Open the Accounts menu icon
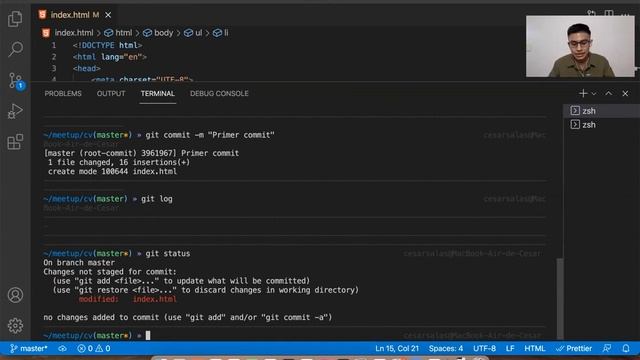The width and height of the screenshot is (640, 360). (15, 295)
